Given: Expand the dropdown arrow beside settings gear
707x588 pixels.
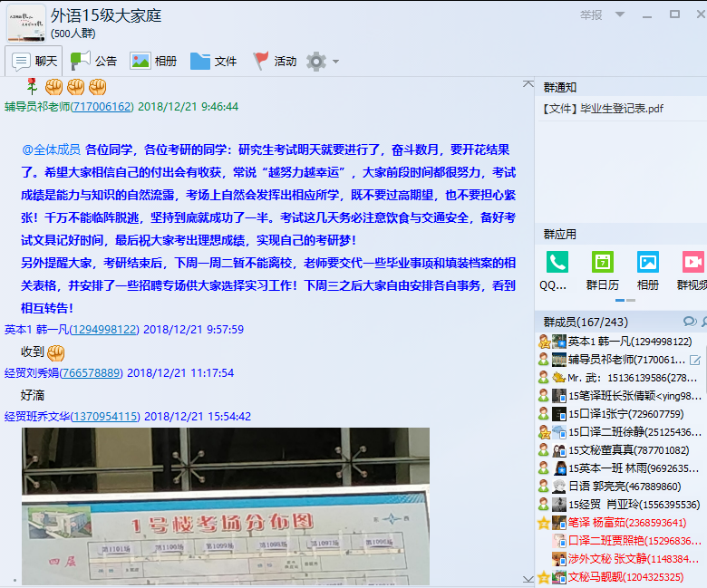Looking at the screenshot, I should (336, 63).
